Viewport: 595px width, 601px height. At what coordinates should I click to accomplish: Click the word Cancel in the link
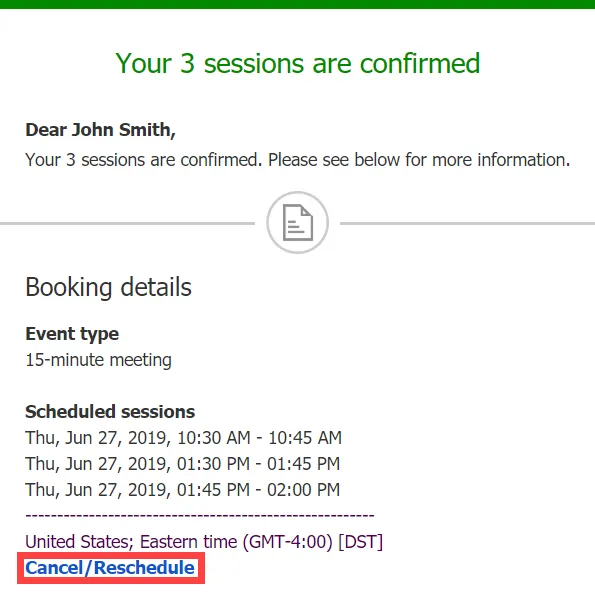(x=54, y=568)
